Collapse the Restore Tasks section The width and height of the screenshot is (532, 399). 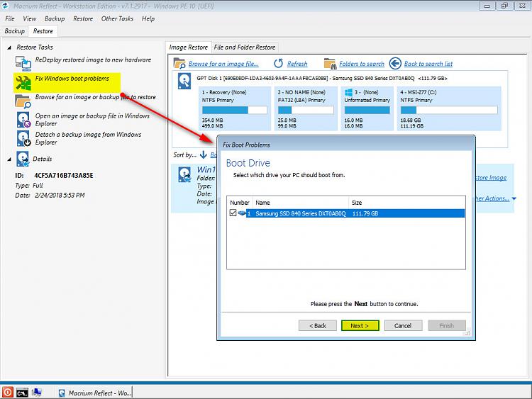pos(9,47)
